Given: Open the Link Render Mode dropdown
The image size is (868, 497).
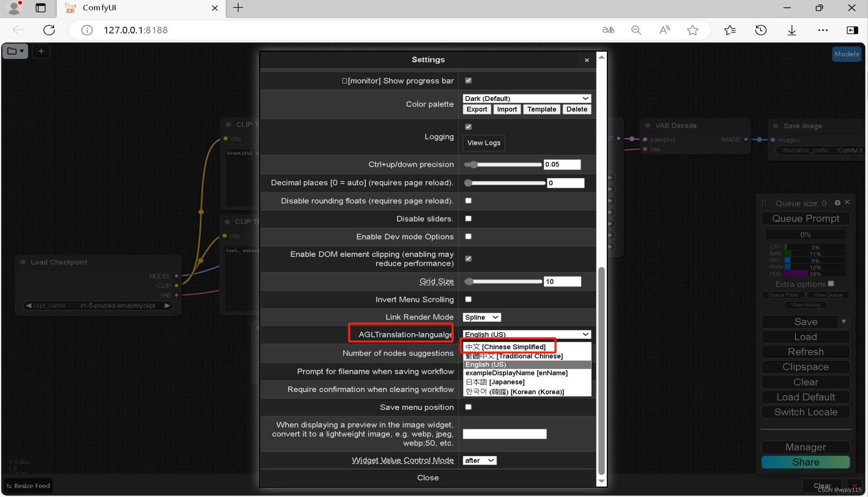Looking at the screenshot, I should [482, 317].
